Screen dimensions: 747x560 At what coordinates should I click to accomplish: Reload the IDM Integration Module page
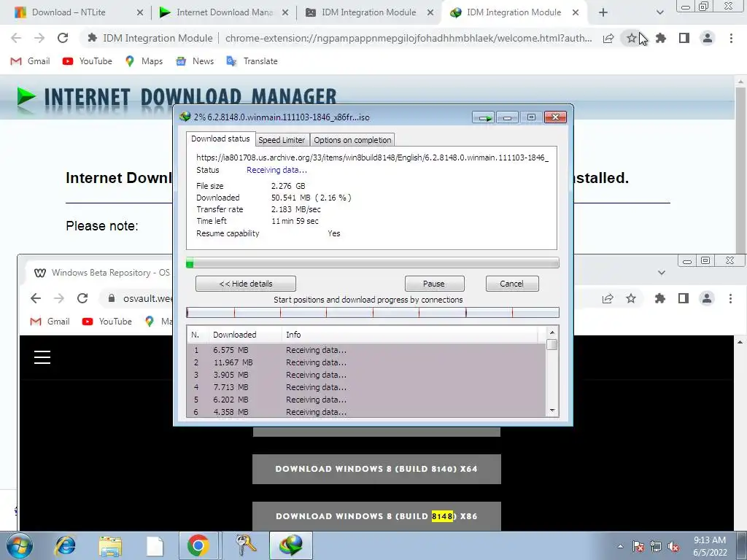63,38
